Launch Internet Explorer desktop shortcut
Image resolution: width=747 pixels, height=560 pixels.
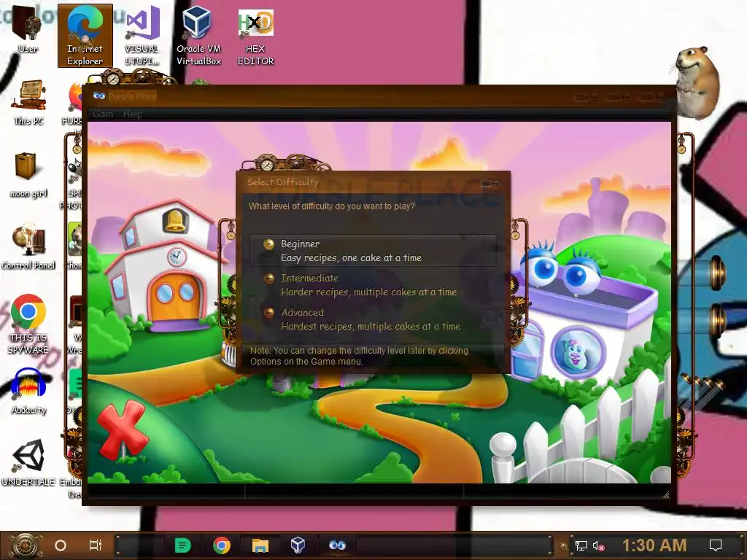[85, 36]
